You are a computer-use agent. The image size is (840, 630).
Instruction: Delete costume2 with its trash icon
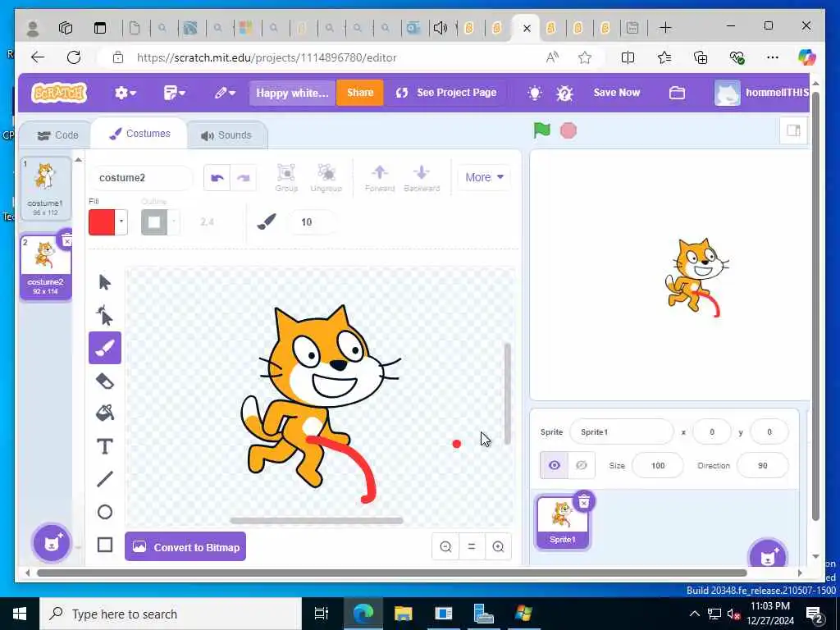tap(66, 240)
